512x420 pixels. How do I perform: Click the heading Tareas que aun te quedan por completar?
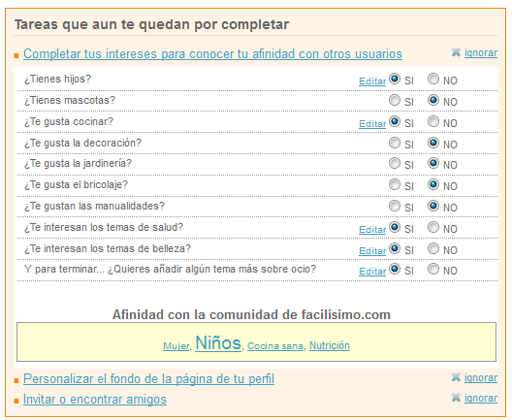(152, 24)
